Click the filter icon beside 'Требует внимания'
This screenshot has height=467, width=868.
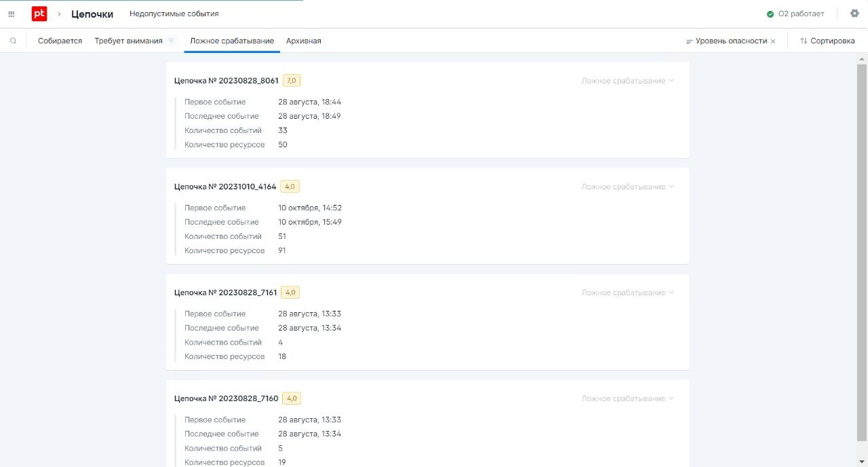172,41
